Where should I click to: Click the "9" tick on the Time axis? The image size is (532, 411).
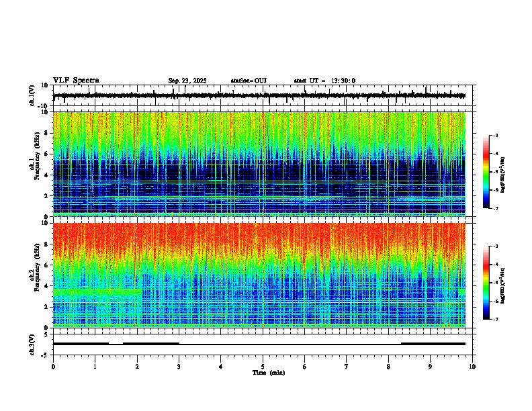click(431, 367)
